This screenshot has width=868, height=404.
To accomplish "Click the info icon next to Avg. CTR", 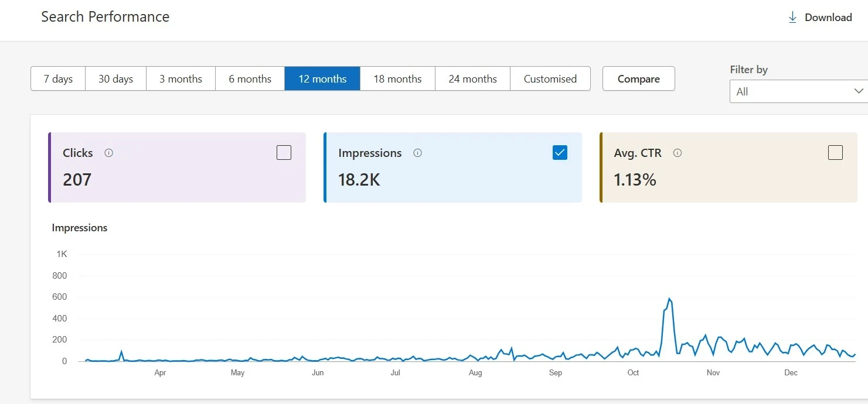I will coord(678,153).
